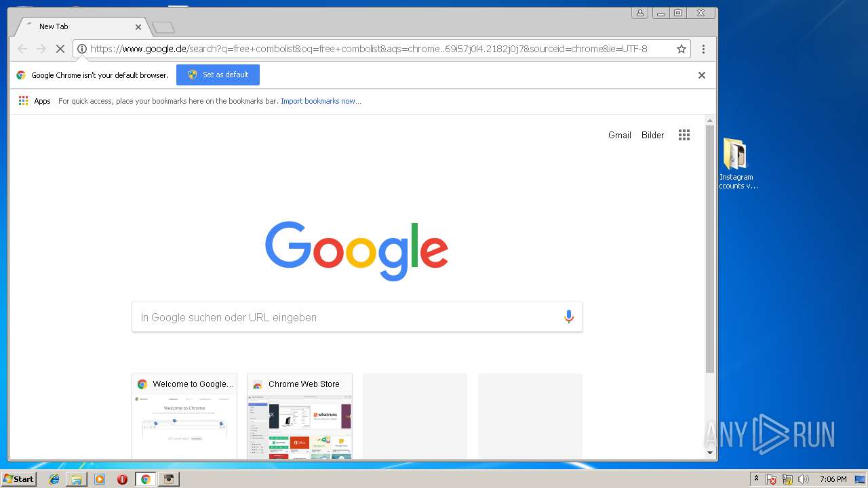The height and width of the screenshot is (488, 868).
Task: Close the New Tab tab
Action: [x=138, y=27]
